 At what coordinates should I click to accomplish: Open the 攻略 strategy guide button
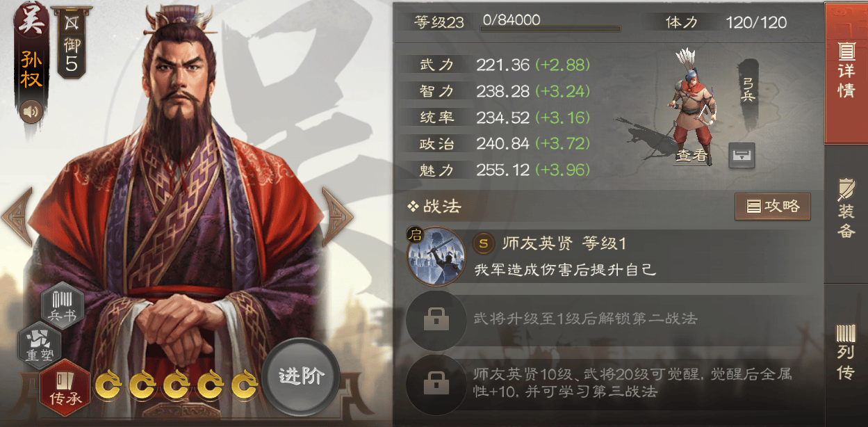773,207
